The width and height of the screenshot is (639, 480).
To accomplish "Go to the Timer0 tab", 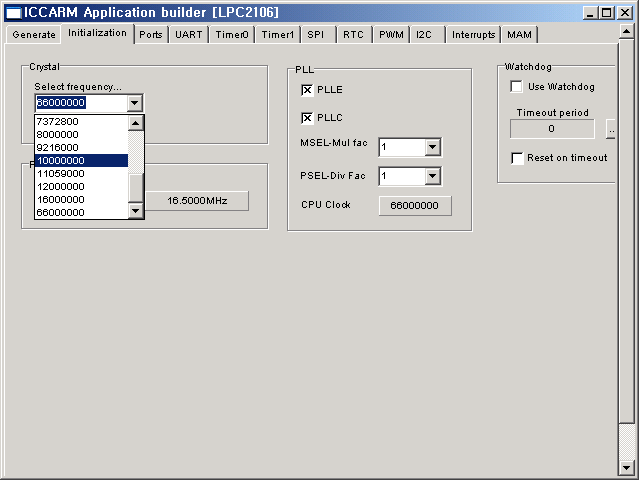I will [232, 35].
